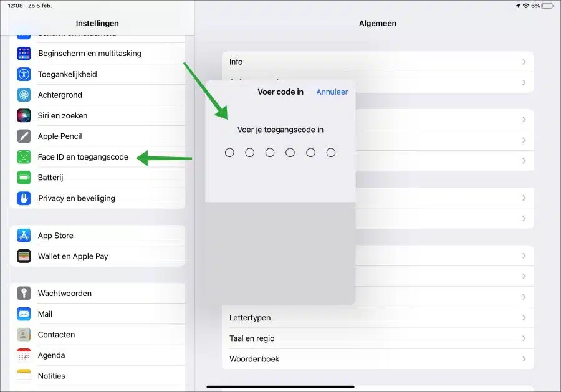Select Mail in settings list
The height and width of the screenshot is (392, 561).
click(x=97, y=313)
